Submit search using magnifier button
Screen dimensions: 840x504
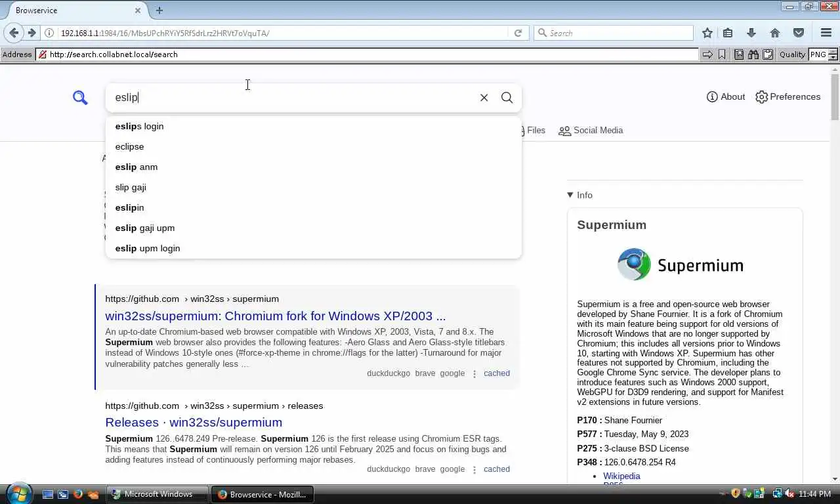[507, 97]
